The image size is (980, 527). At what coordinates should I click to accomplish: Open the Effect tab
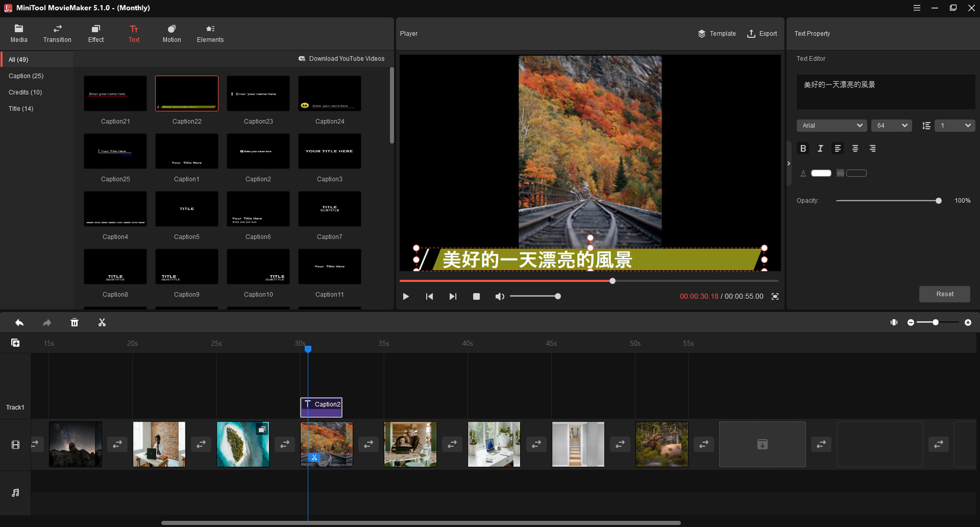[x=96, y=34]
